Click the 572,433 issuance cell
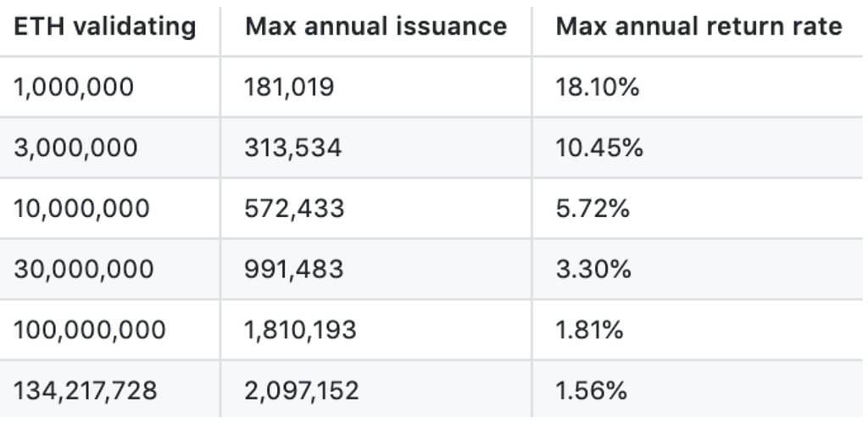The image size is (868, 424). click(295, 209)
